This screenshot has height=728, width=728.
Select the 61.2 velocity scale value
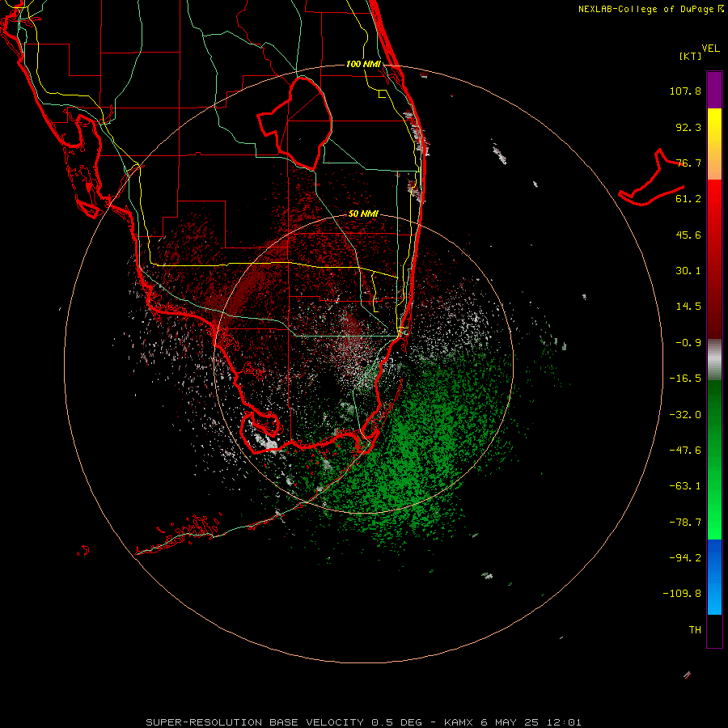[688, 199]
